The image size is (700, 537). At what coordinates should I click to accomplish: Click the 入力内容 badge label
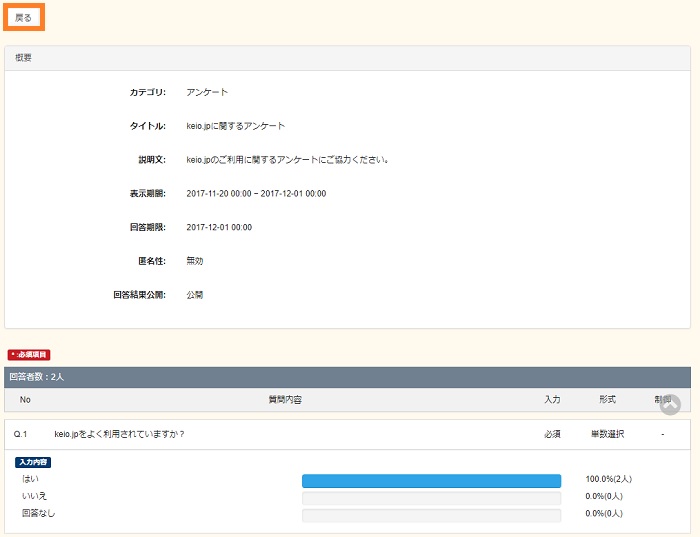pos(33,462)
